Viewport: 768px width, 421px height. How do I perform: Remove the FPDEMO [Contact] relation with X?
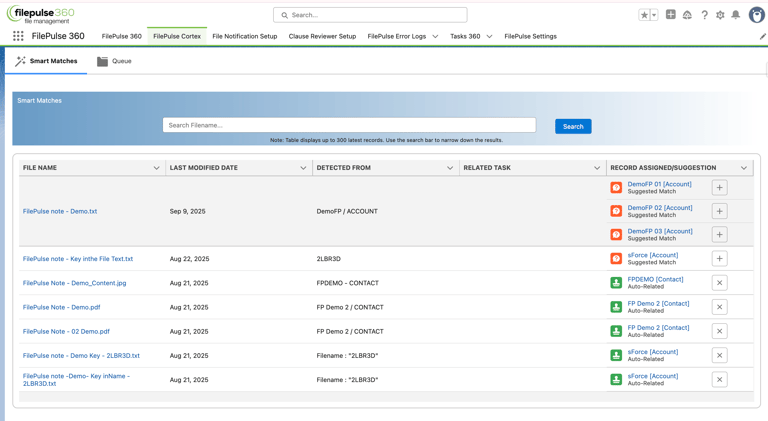click(x=720, y=282)
